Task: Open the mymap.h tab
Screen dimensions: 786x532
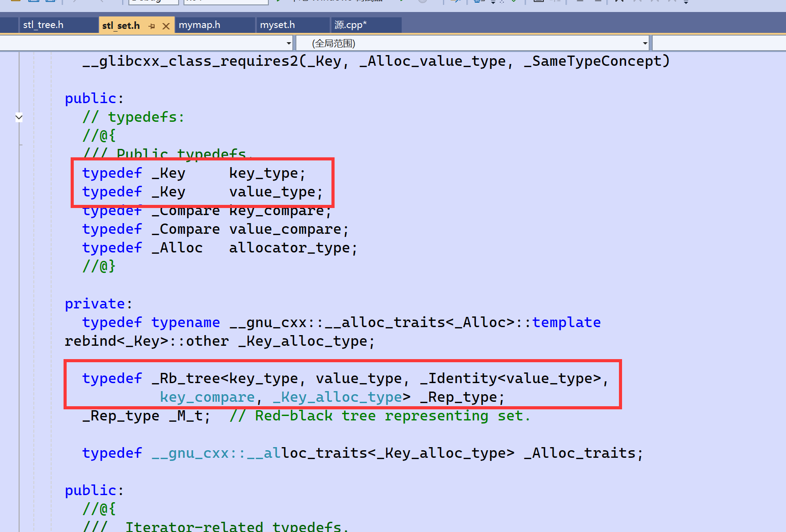Action: [x=199, y=25]
